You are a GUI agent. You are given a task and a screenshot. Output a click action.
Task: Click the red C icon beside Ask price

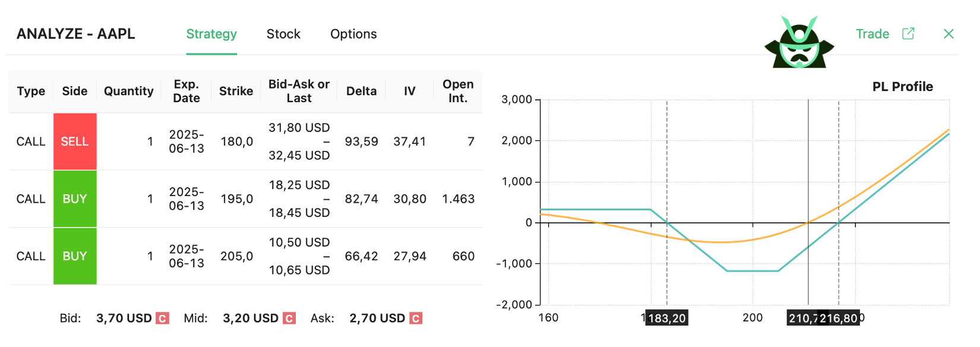tap(416, 318)
